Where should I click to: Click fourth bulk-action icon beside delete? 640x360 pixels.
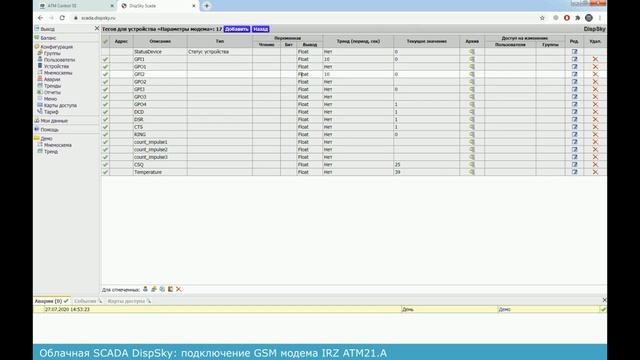pyautogui.click(x=170, y=289)
